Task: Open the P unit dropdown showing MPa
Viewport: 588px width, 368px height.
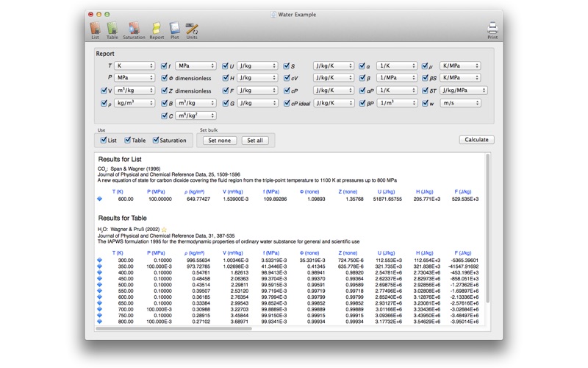Action: (135, 78)
